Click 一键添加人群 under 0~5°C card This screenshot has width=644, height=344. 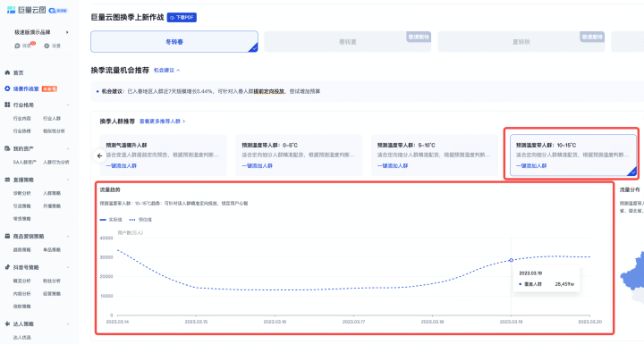(x=257, y=166)
